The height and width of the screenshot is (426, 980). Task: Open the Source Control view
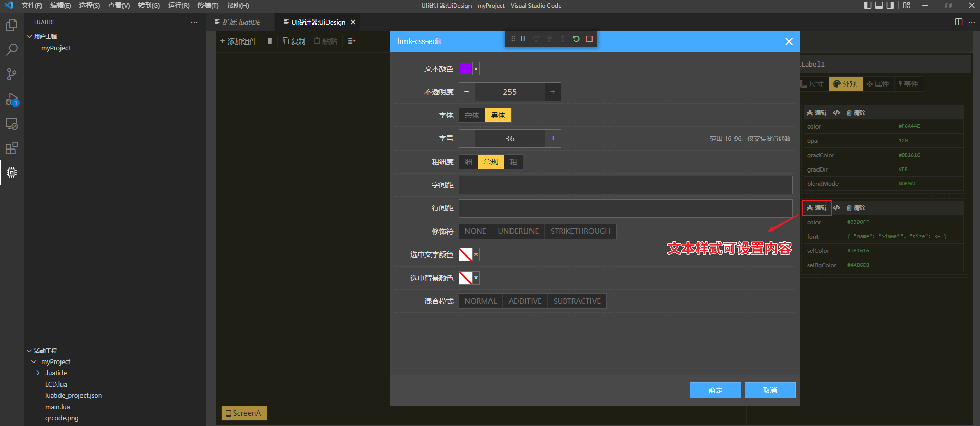click(12, 74)
